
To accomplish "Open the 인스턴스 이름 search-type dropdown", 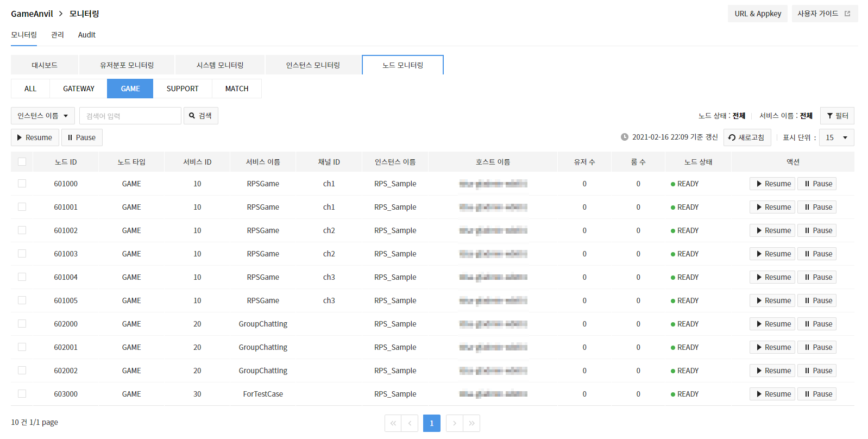I will (43, 116).
